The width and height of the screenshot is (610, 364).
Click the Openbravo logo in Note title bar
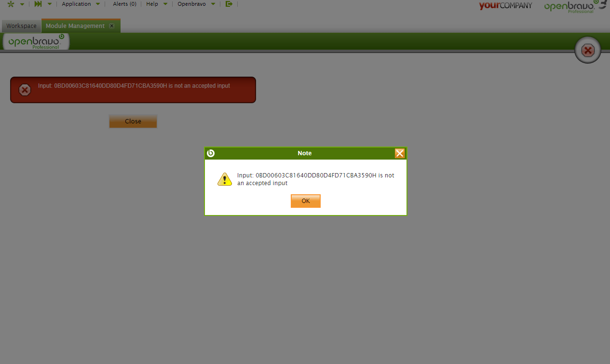tap(211, 153)
